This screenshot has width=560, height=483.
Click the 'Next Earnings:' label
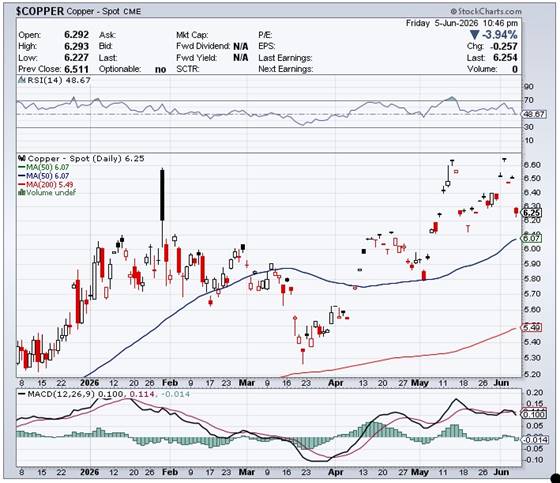286,69
